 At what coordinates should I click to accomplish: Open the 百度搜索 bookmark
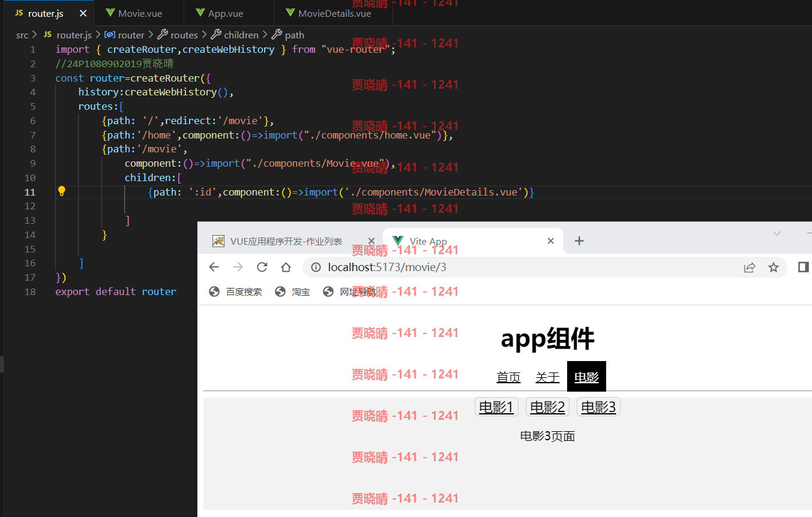click(x=236, y=291)
